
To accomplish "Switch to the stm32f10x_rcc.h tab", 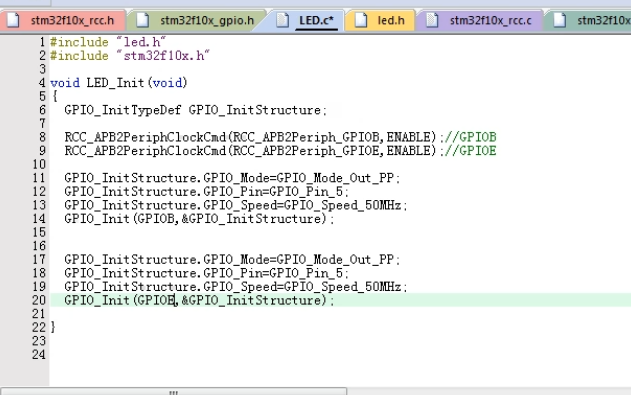I will tap(62, 21).
